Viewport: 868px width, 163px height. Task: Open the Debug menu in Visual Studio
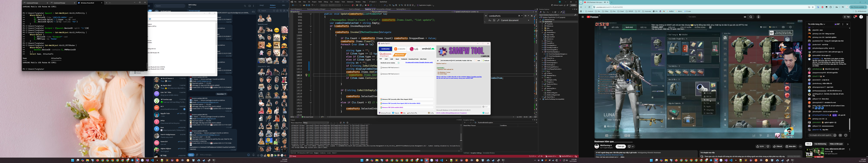coord(326,2)
